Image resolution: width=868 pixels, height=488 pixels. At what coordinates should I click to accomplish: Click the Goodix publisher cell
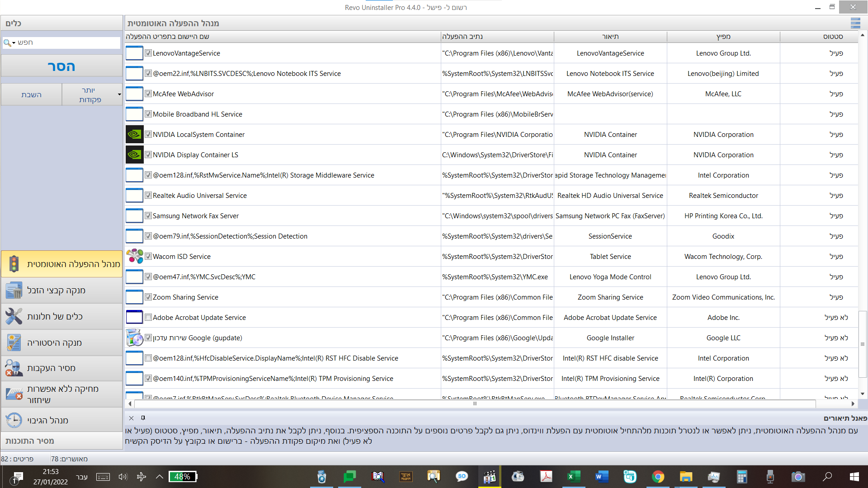click(x=723, y=236)
